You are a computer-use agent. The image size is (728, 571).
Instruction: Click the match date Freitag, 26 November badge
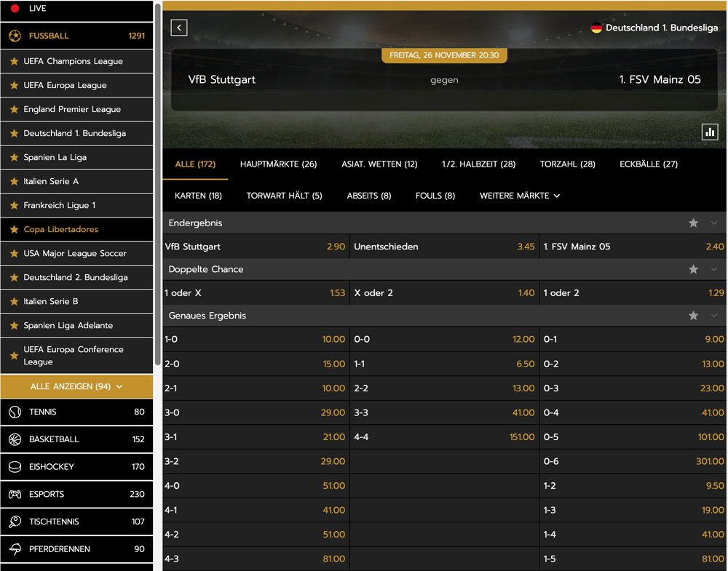[444, 55]
